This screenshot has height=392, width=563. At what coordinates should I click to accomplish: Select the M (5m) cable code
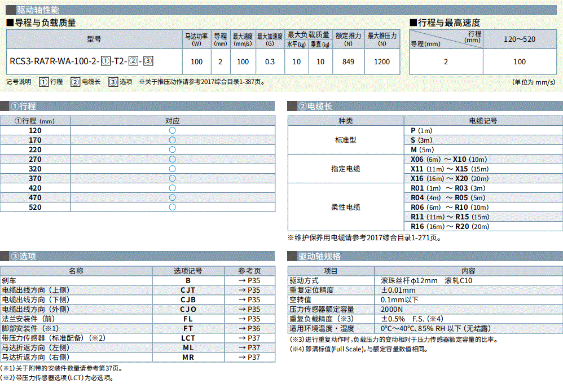tap(422, 149)
